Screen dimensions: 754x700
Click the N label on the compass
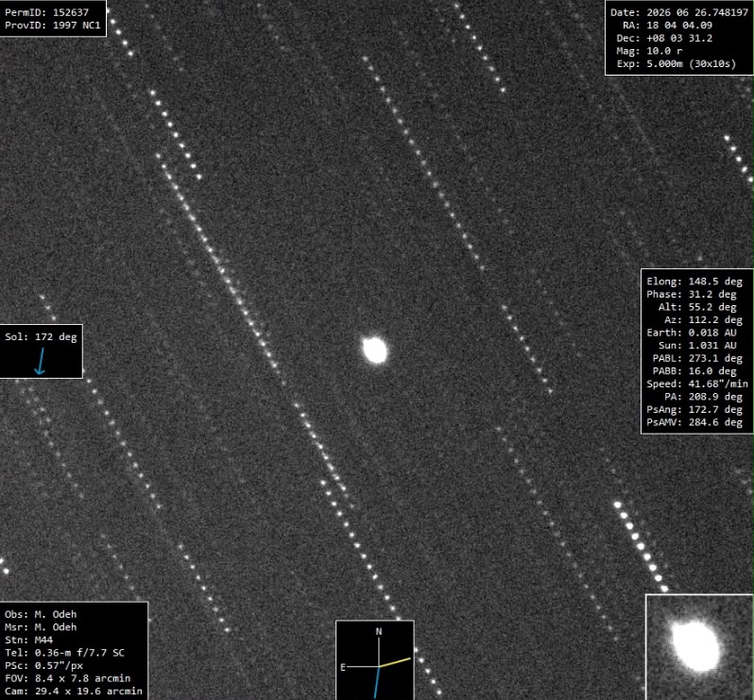point(379,631)
